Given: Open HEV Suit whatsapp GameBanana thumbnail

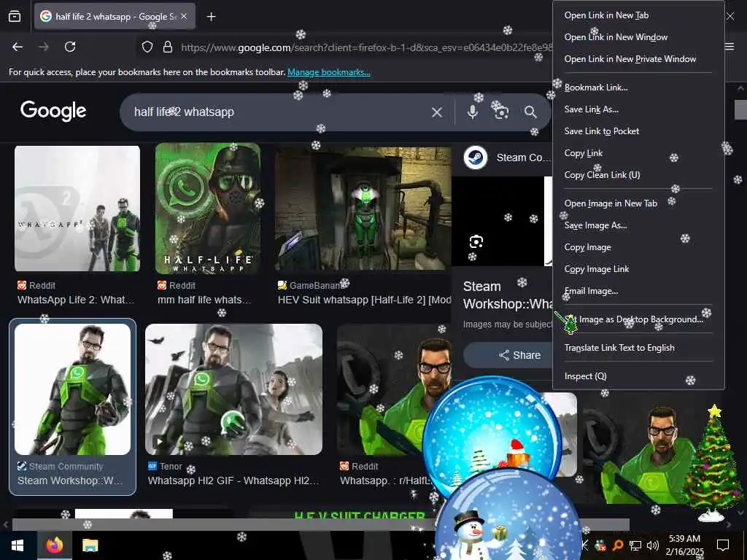Looking at the screenshot, I should tap(363, 209).
